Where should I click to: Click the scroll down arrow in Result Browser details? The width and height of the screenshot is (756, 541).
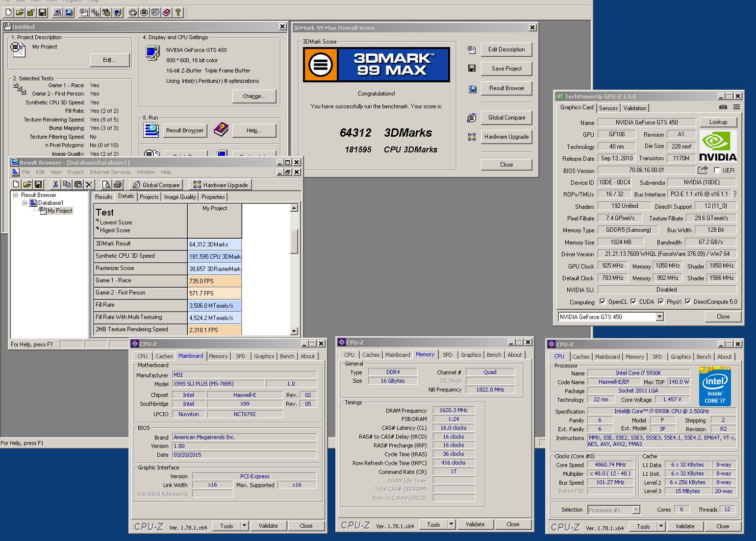(x=294, y=331)
